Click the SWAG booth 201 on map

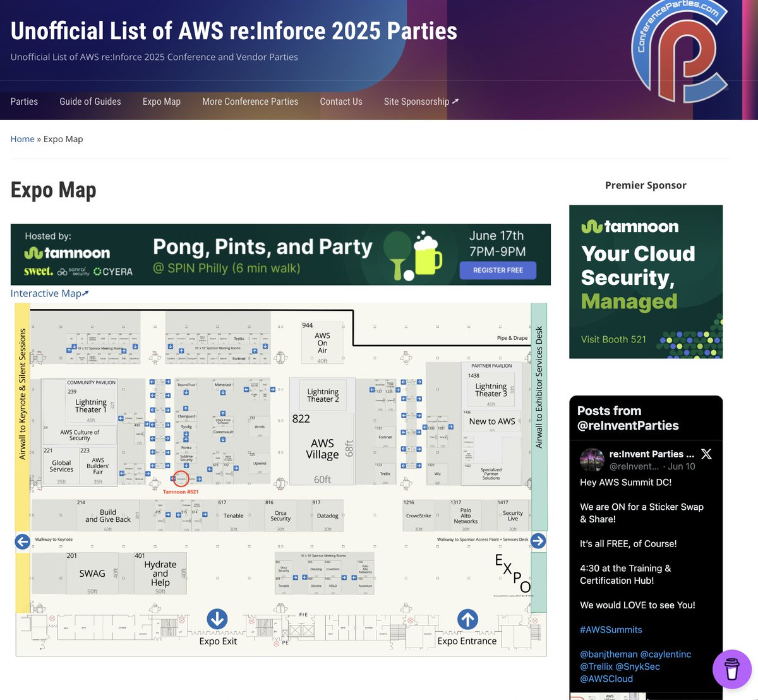(x=92, y=574)
